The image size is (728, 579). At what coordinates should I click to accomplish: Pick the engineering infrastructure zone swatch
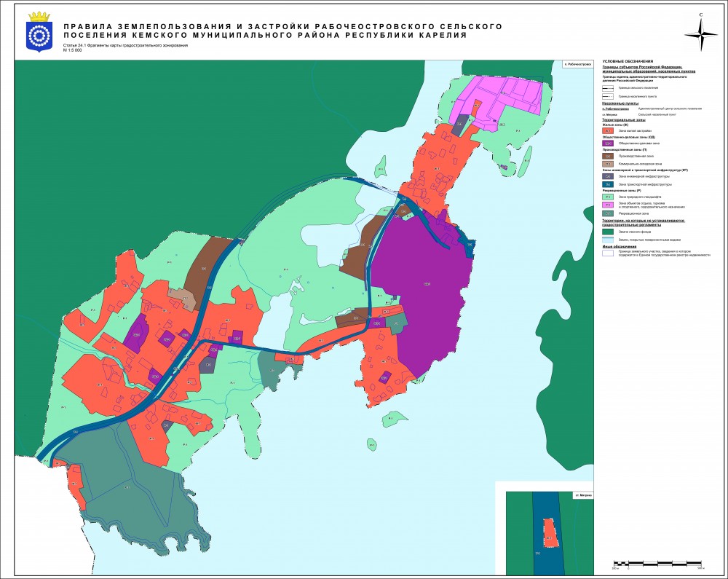pyautogui.click(x=608, y=176)
